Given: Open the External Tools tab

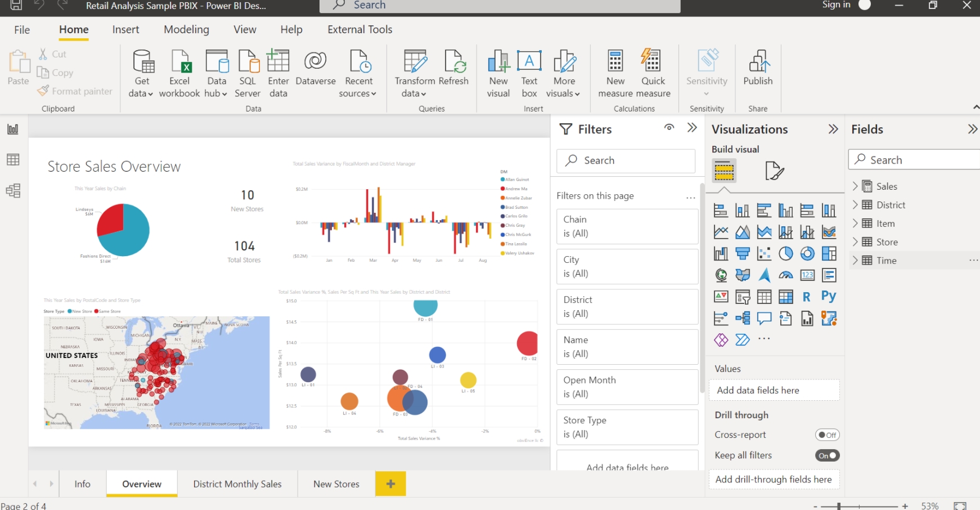Looking at the screenshot, I should tap(360, 30).
